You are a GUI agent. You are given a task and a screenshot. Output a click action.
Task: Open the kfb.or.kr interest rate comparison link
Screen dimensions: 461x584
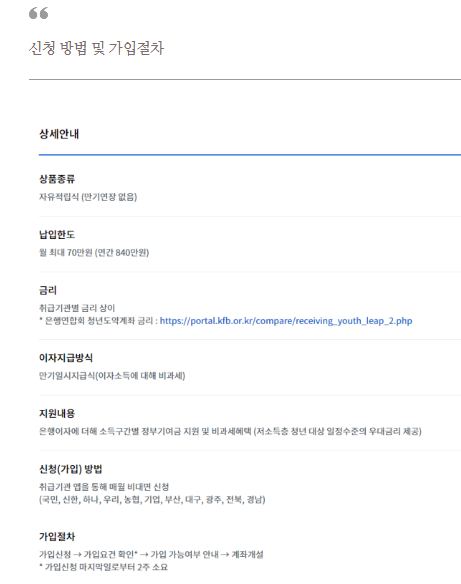point(286,321)
